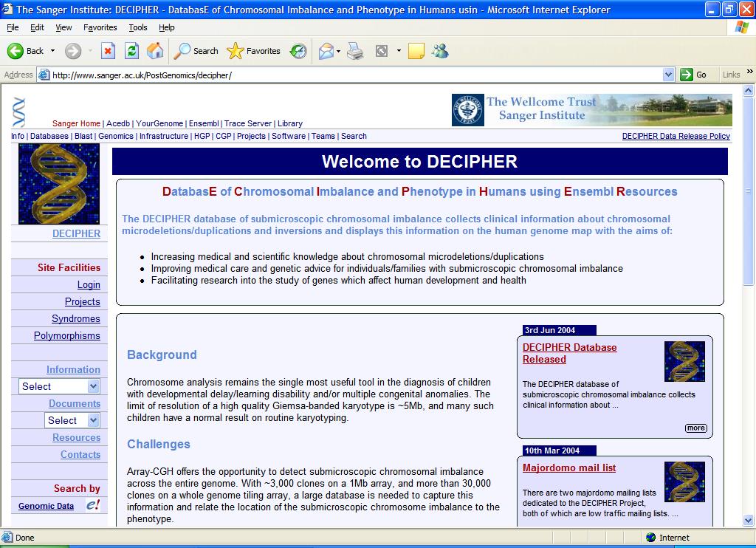Open the Trace Server link
The width and height of the screenshot is (756, 548).
248,123
